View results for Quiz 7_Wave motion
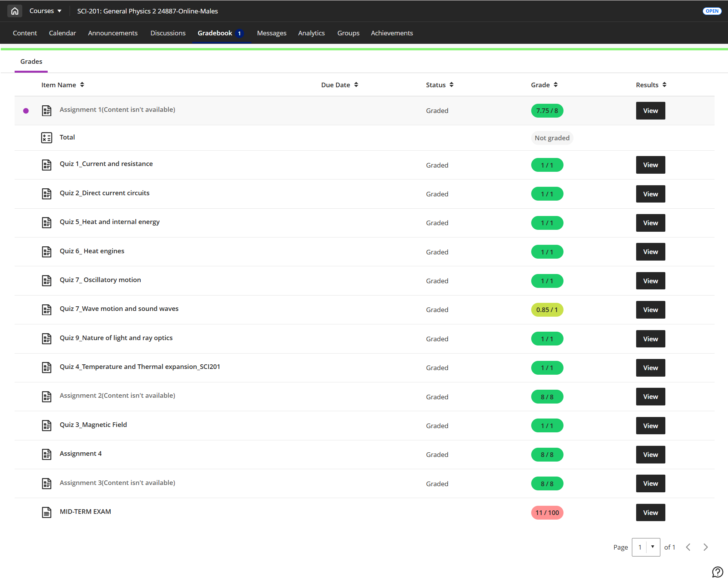 [650, 310]
